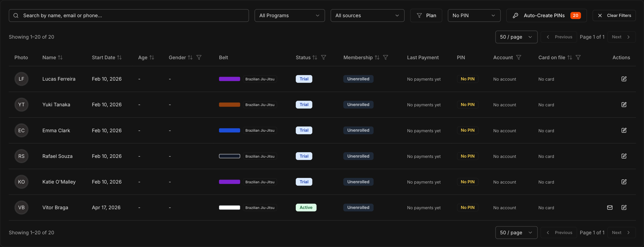Edit Lucas Ferreira's record
Viewport: 644px width, 247px height.
pyautogui.click(x=624, y=79)
